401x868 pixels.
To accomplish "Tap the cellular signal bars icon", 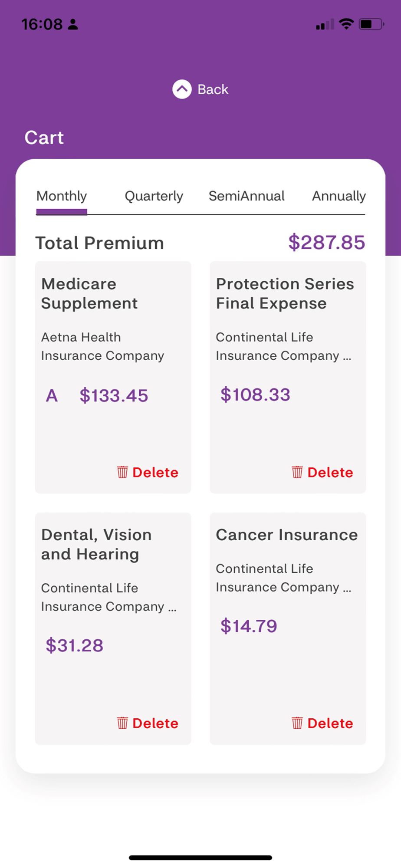I will click(325, 25).
